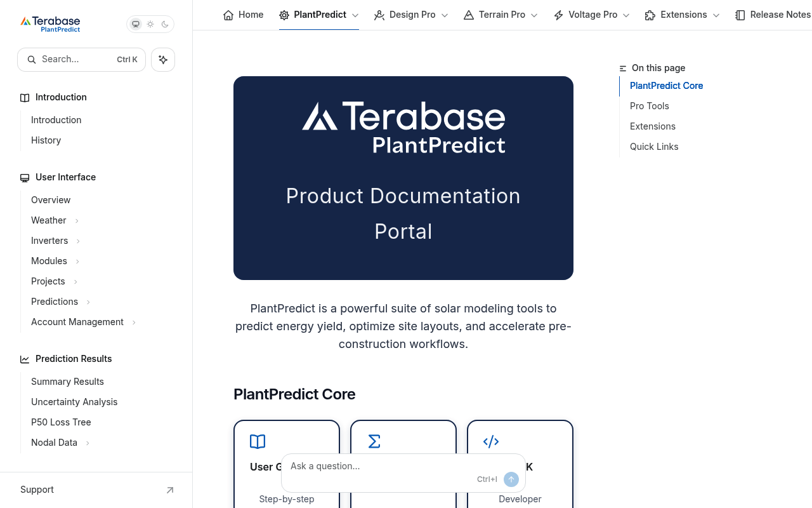Open the Introduction page link
The image size is (812, 508).
(56, 120)
